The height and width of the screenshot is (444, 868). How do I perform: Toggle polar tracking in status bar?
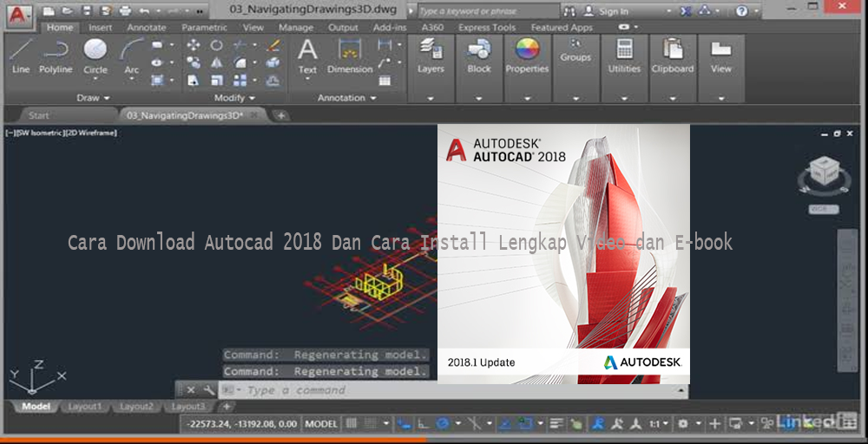click(x=442, y=424)
